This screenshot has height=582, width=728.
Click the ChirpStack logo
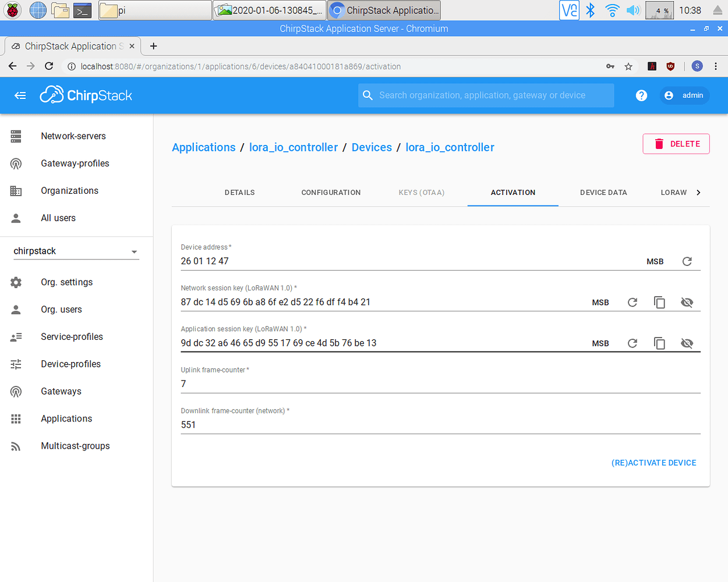coord(86,95)
